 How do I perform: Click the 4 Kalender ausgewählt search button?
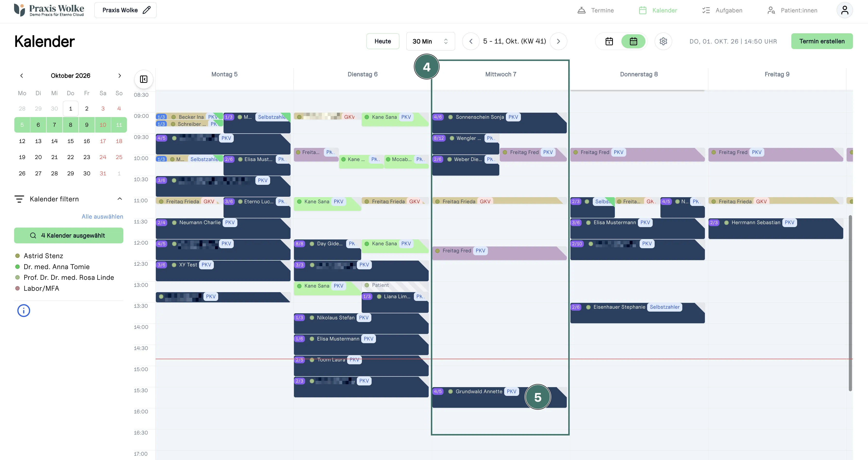pos(69,235)
